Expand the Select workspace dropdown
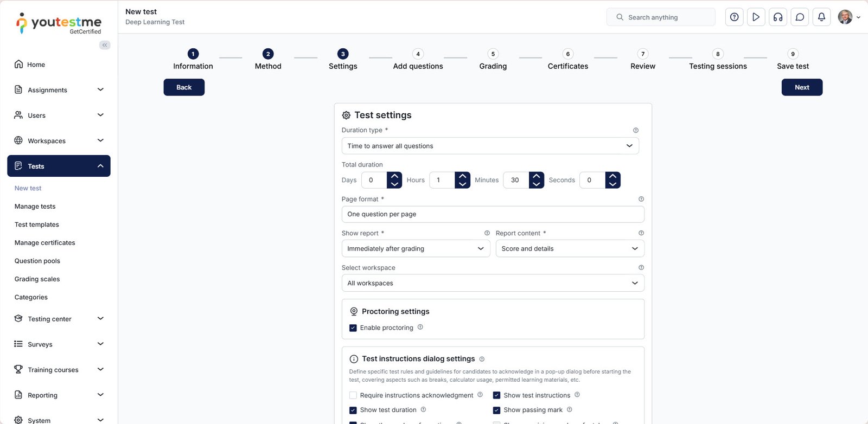 [x=493, y=283]
